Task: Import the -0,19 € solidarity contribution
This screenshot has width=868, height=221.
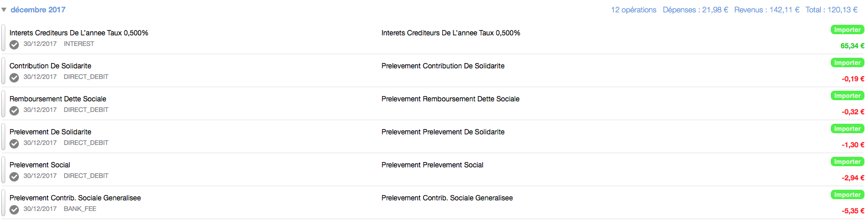Action: pos(847,62)
